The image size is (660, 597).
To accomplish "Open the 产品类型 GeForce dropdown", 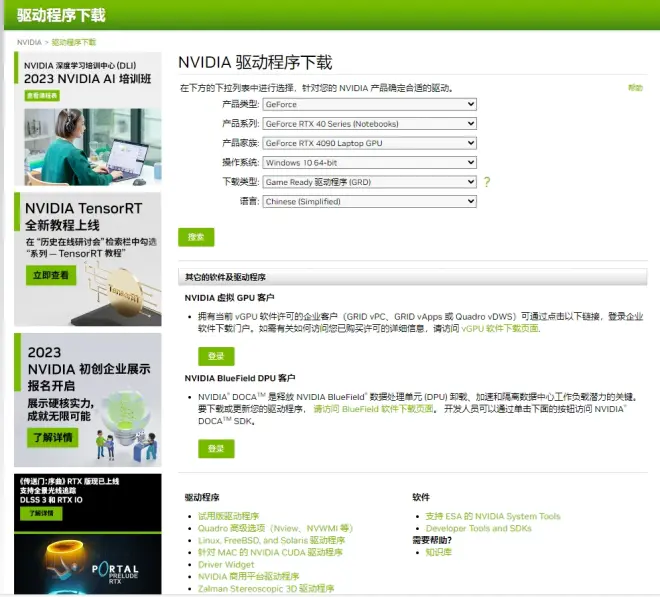I will pyautogui.click(x=369, y=104).
